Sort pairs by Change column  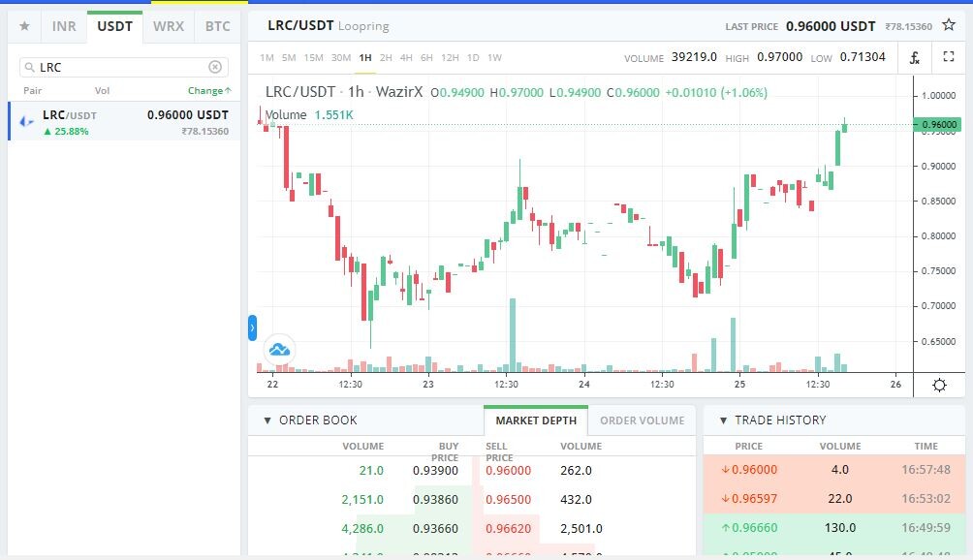209,90
